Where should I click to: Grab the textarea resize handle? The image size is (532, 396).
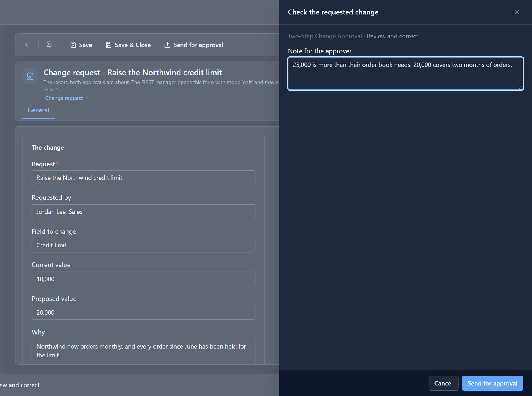pyautogui.click(x=520, y=87)
